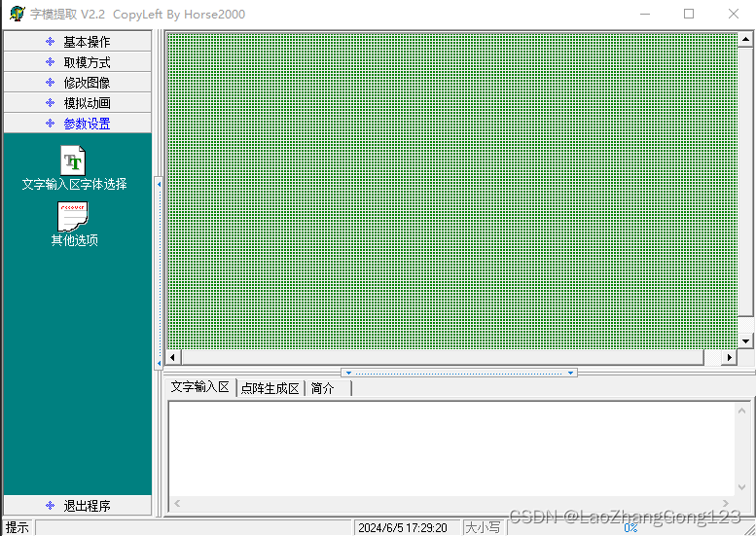
Task: Click the vertical splitter's top collapse arrow
Action: point(159,184)
